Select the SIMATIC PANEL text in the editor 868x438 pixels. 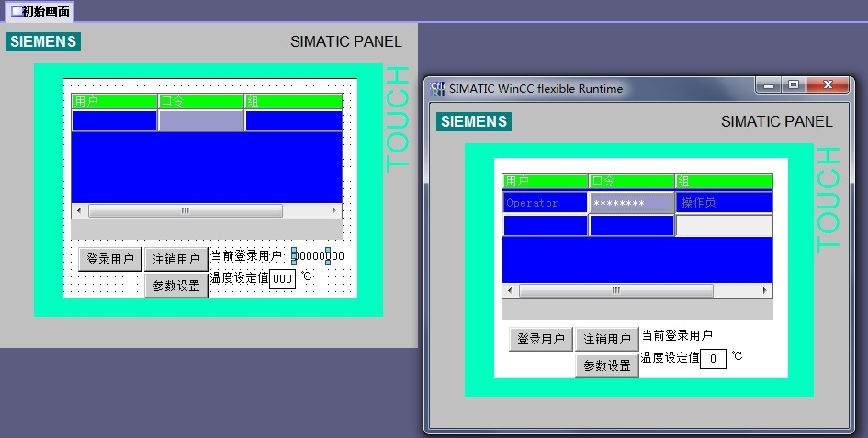(346, 41)
